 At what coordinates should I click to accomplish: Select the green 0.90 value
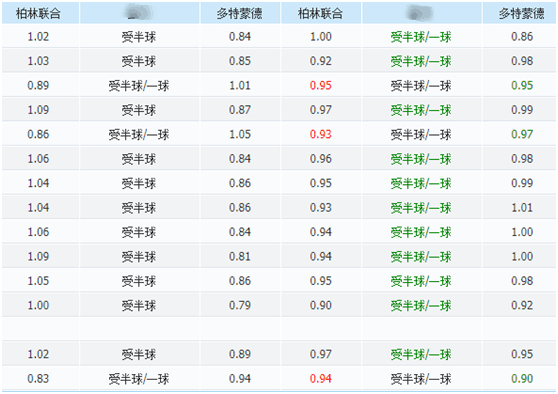point(522,378)
